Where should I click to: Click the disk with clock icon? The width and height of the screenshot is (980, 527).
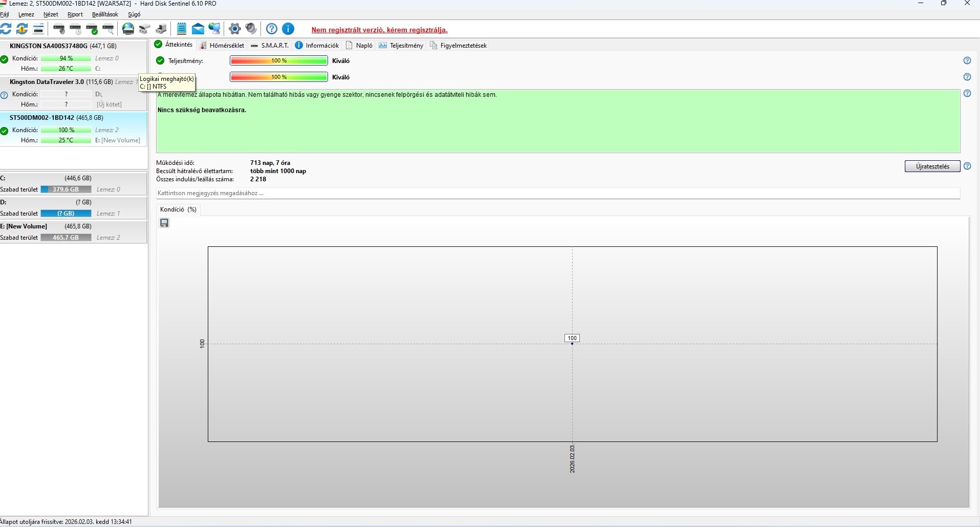coord(76,29)
